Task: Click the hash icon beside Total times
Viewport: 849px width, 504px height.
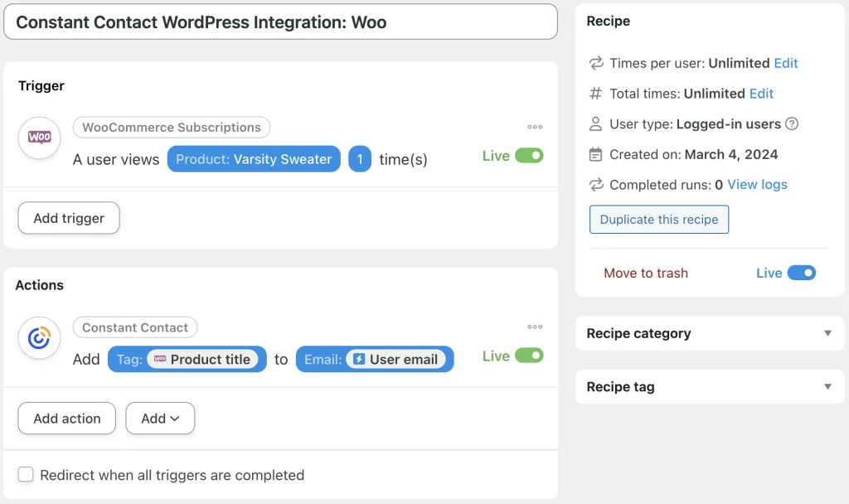Action: (x=595, y=94)
